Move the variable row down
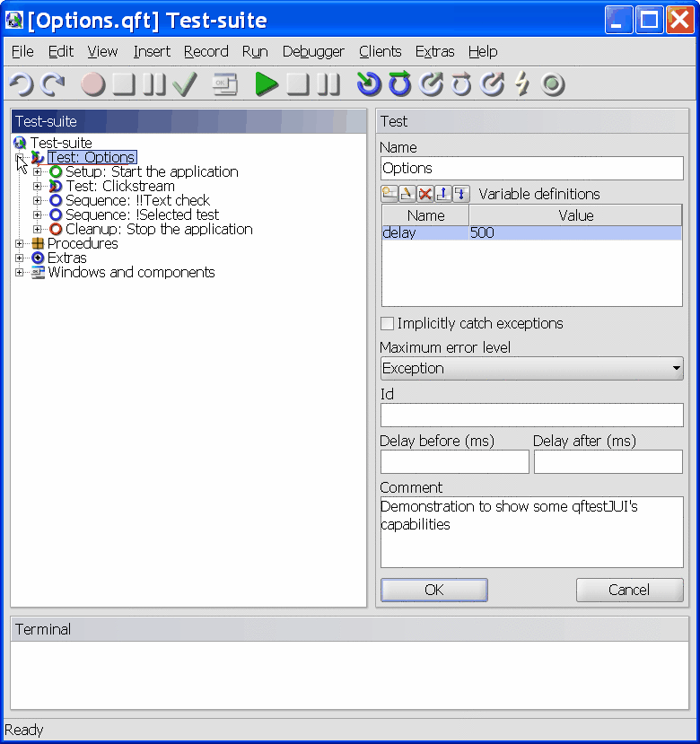 [x=461, y=194]
